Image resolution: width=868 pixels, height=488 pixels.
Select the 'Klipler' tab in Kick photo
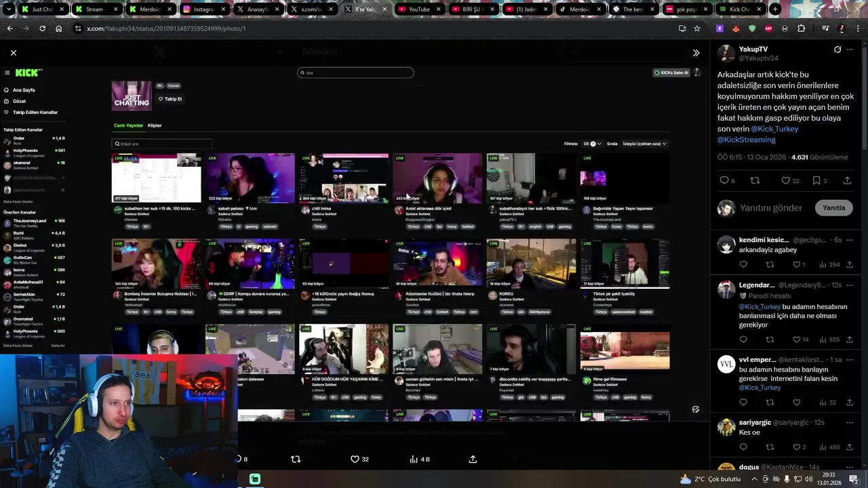click(155, 125)
